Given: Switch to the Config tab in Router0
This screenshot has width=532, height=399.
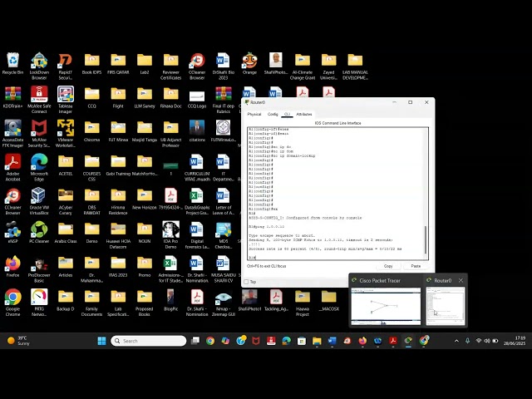Looking at the screenshot, I should (x=273, y=115).
